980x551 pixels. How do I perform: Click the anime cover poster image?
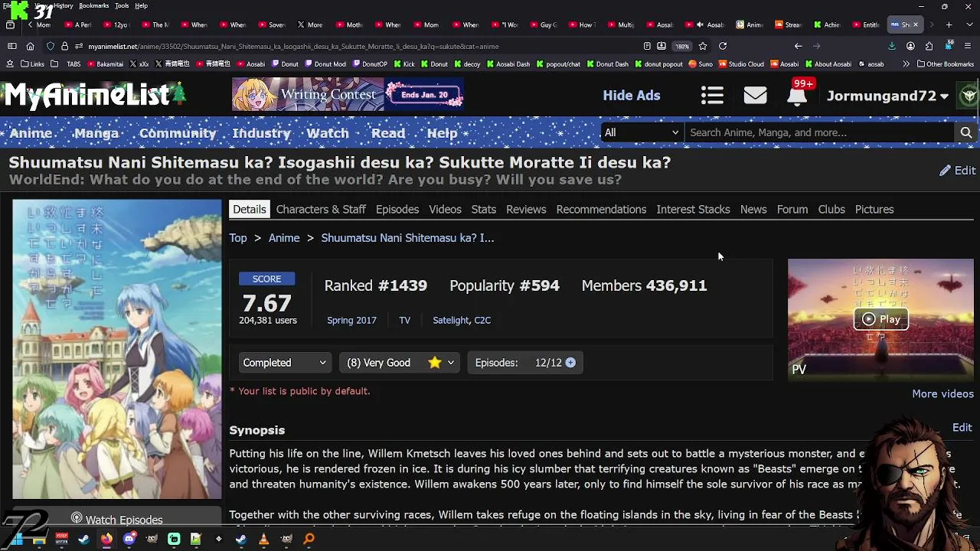(x=116, y=349)
